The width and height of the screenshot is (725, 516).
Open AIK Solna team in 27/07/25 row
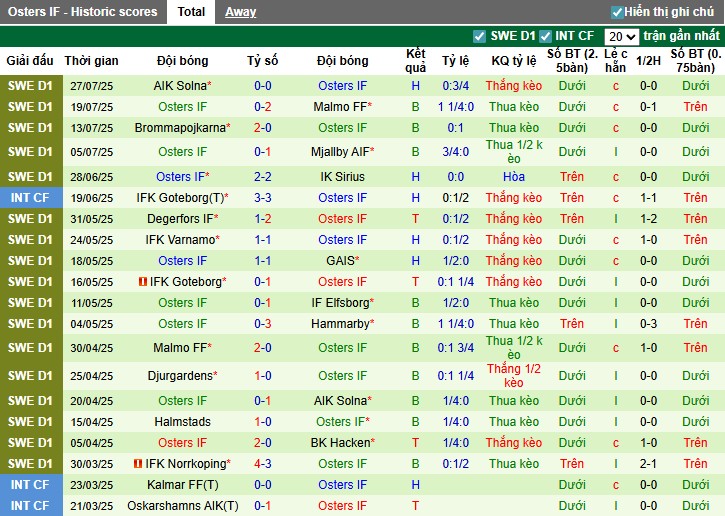coord(180,86)
